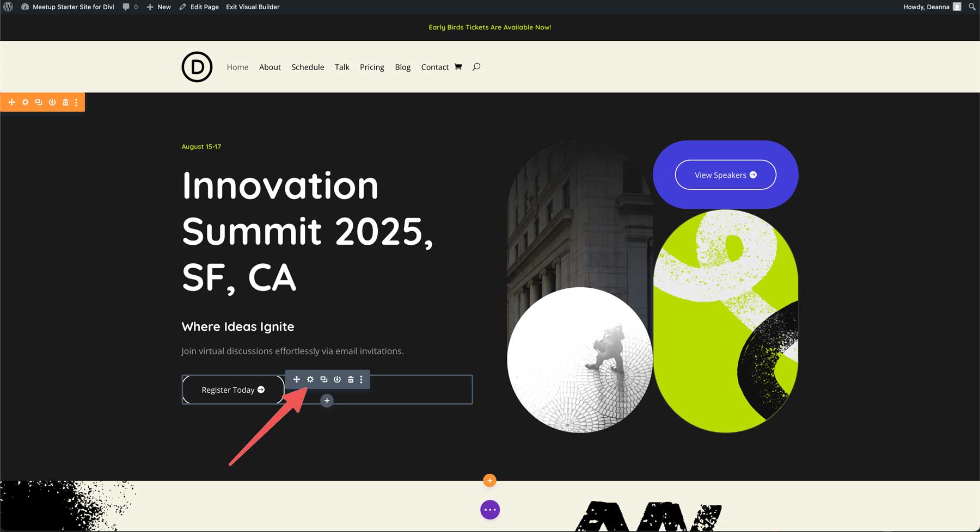Screen dimensions: 980x532
Task: Select the Pricing menu item
Action: point(372,67)
